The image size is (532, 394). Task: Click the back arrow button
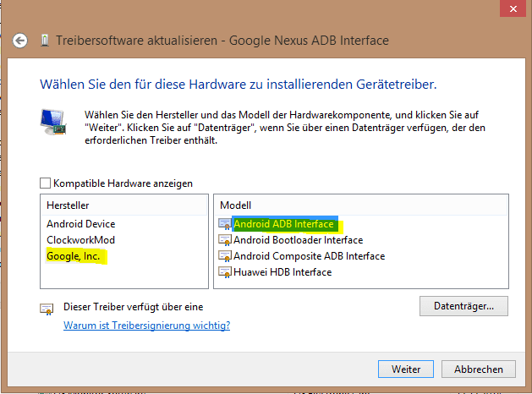click(20, 41)
